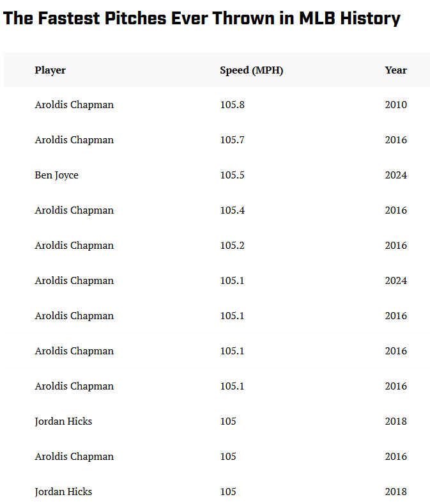The image size is (430, 504).
Task: Sort by the Speed (MPH) header
Action: click(x=251, y=70)
